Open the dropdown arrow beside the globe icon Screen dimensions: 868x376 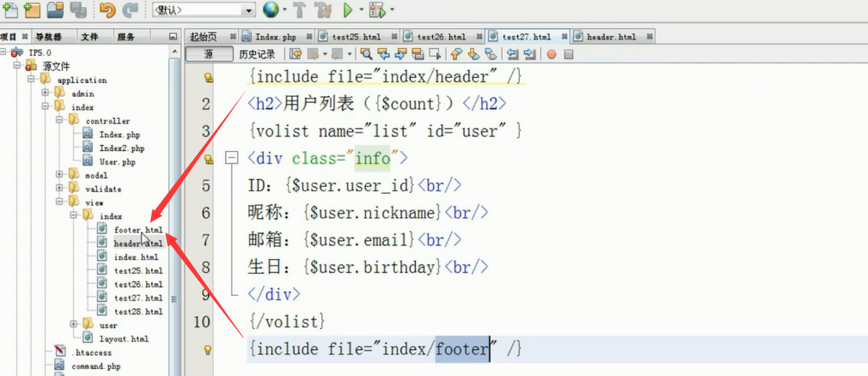284,10
